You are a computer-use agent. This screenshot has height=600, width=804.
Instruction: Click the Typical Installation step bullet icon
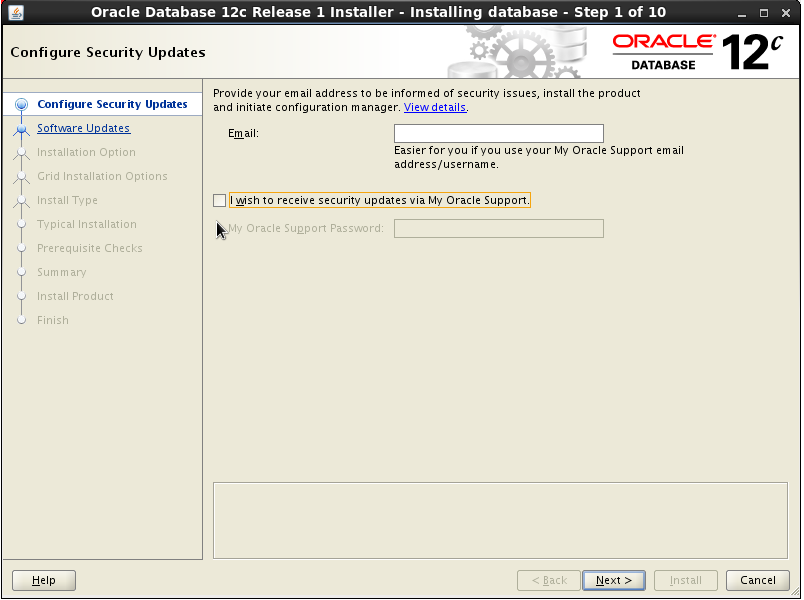click(22, 224)
